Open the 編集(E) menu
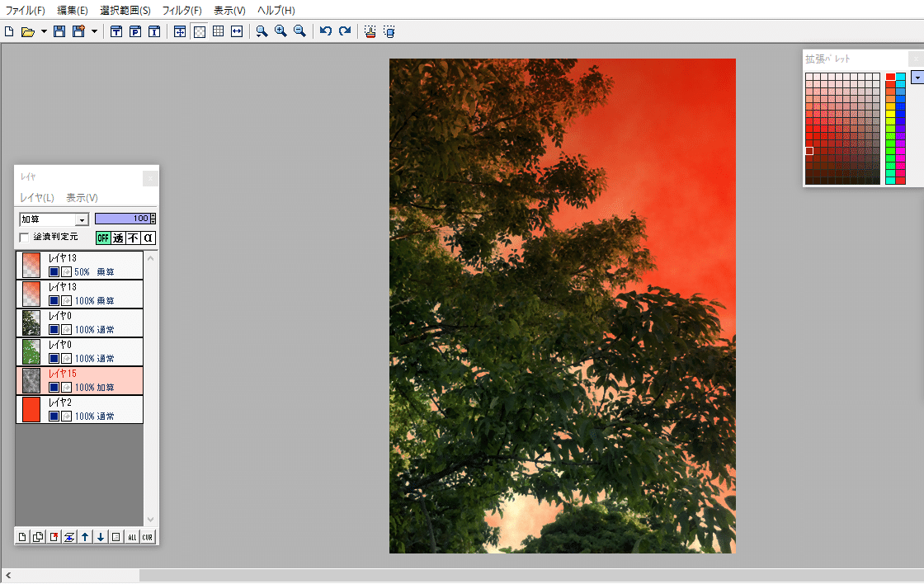Screen dimensions: 924x584 pos(73,10)
